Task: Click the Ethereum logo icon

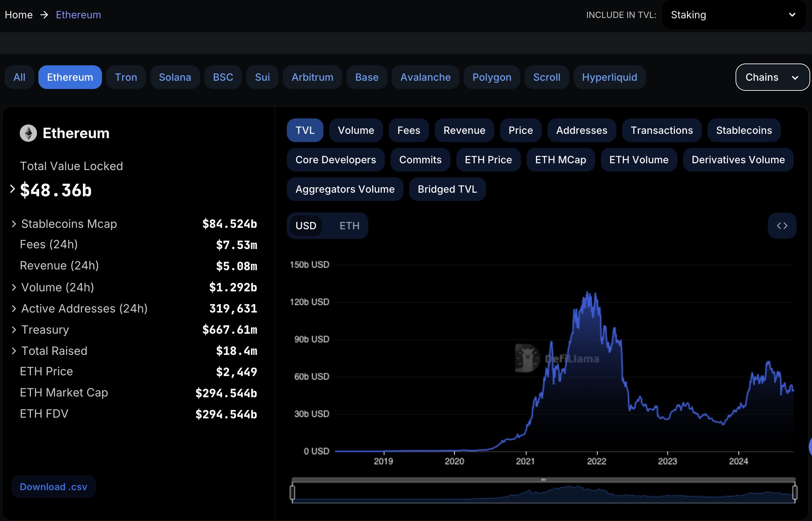Action: point(28,133)
